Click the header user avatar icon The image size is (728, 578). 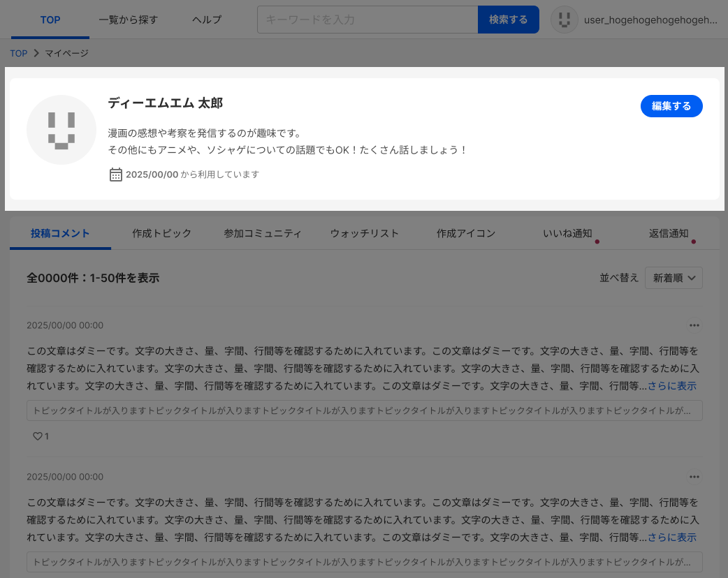(x=565, y=20)
